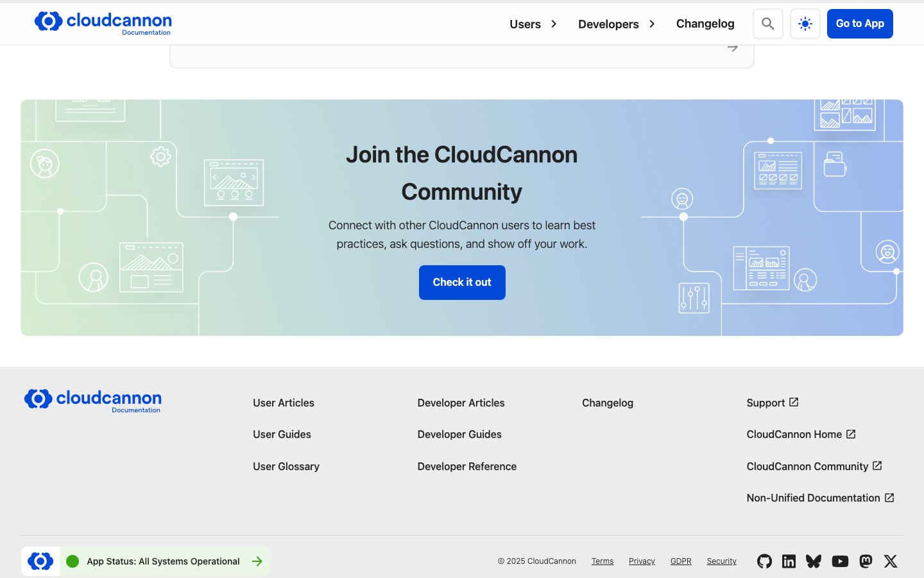Open Developer Reference footer link
The height and width of the screenshot is (578, 924).
point(467,466)
